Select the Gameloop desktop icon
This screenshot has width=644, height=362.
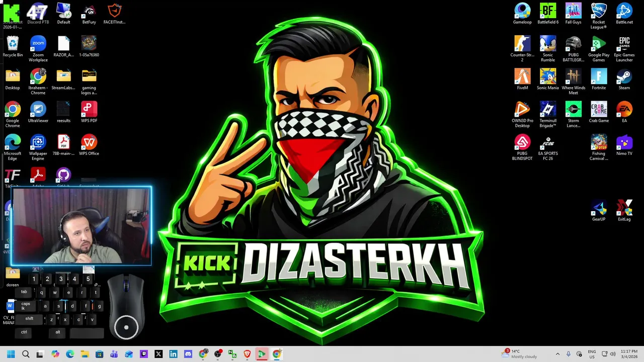pos(522,14)
